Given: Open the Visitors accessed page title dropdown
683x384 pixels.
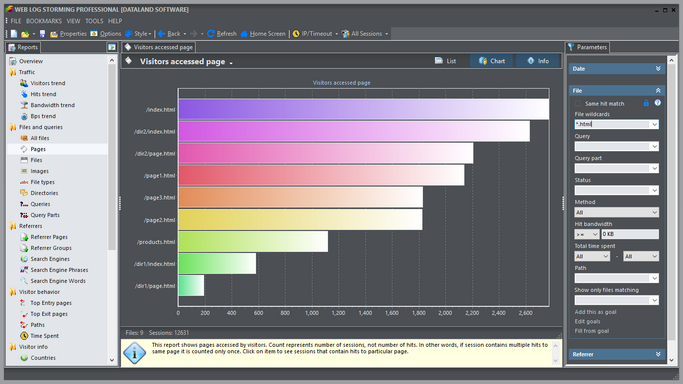Looking at the screenshot, I should (x=231, y=62).
